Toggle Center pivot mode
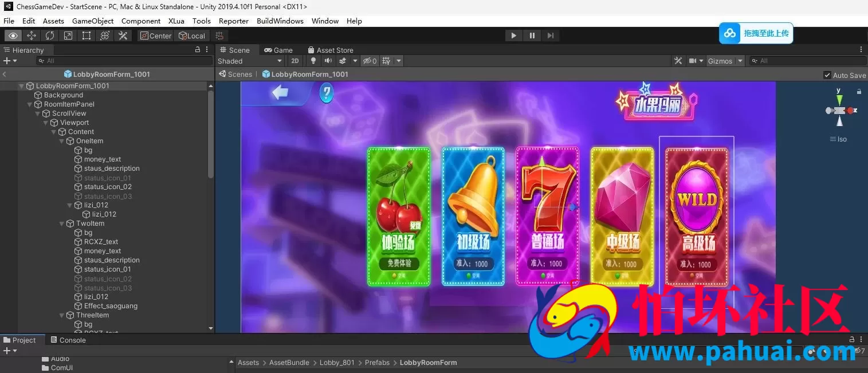The height and width of the screenshot is (373, 868). (x=155, y=36)
